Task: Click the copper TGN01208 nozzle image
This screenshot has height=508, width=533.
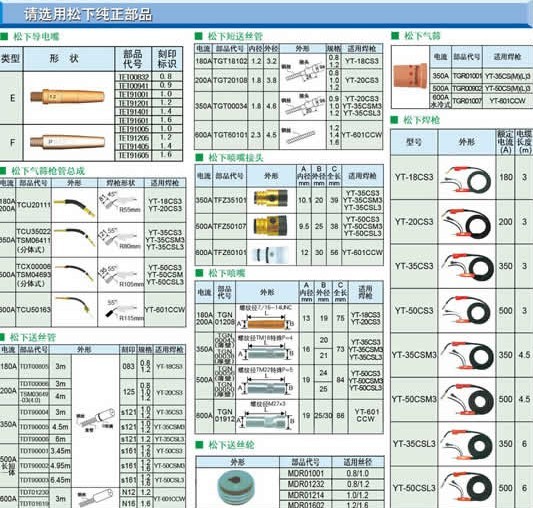Action: (x=266, y=323)
